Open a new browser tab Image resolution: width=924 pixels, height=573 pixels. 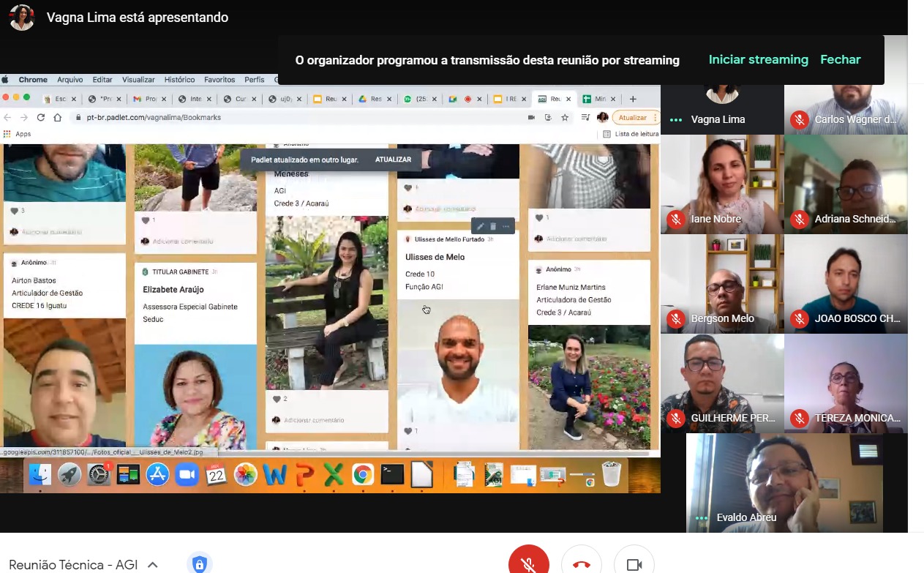pyautogui.click(x=633, y=99)
